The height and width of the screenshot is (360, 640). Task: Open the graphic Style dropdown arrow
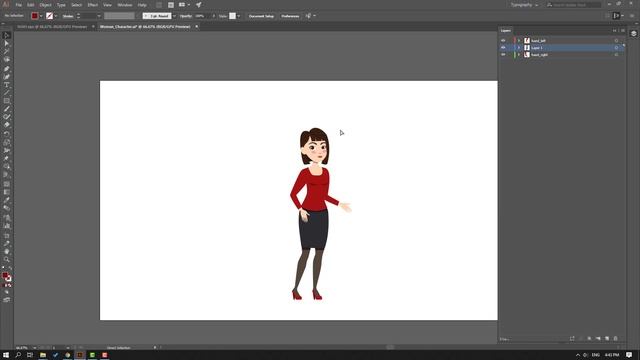coord(239,16)
